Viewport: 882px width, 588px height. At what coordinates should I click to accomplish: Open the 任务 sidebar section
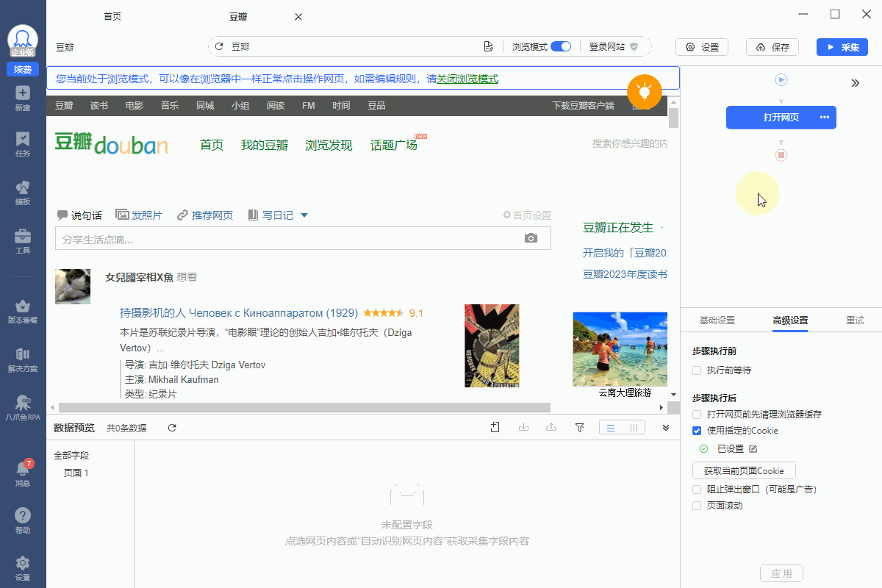23,144
